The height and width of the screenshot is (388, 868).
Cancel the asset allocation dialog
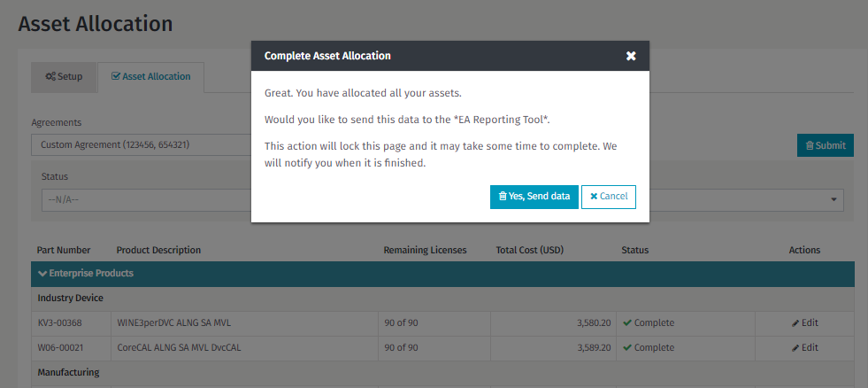pyautogui.click(x=609, y=197)
